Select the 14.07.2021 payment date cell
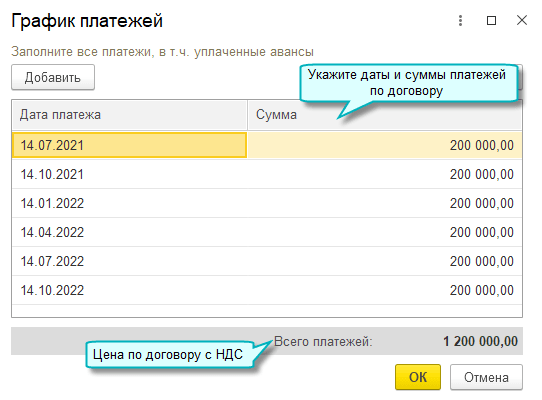 (x=129, y=145)
